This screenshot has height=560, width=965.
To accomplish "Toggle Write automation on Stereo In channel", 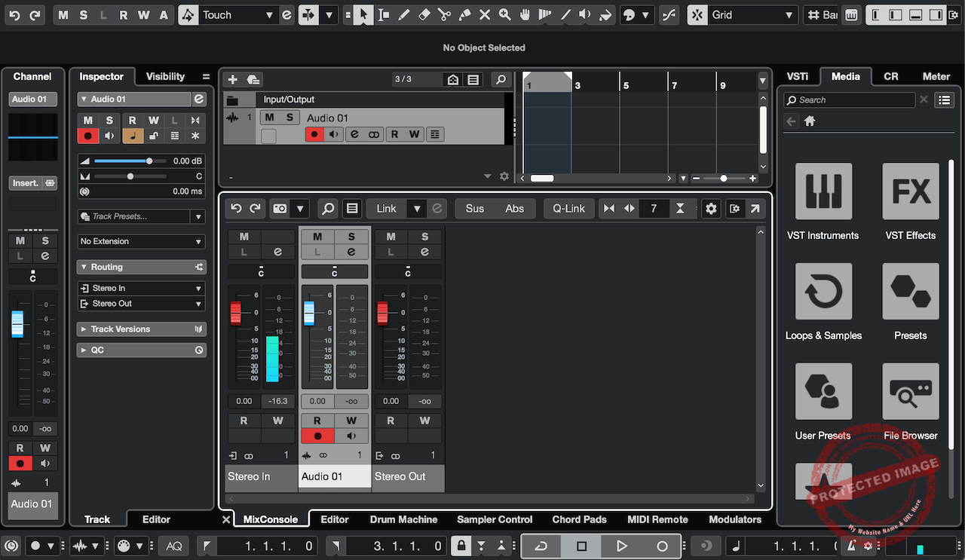I will coord(278,421).
